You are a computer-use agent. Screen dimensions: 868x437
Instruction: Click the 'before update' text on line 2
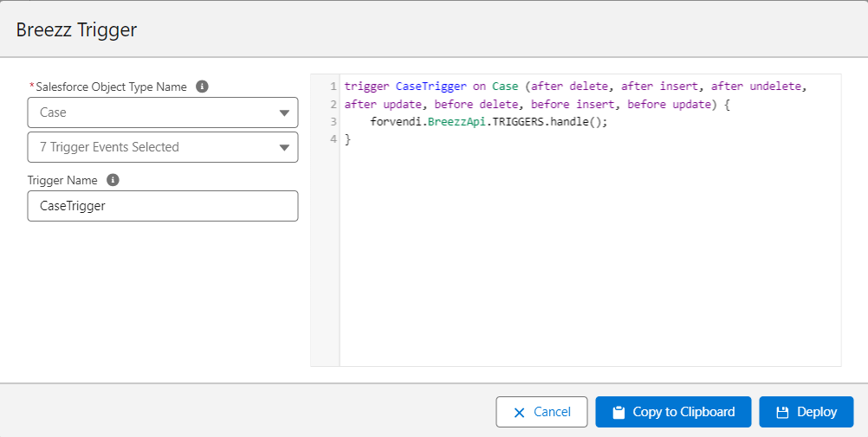667,104
